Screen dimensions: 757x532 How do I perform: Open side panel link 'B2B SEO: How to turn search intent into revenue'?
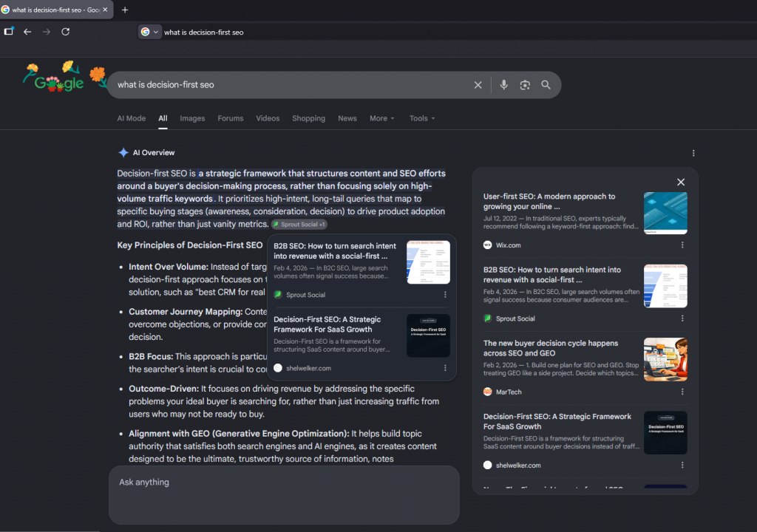point(552,275)
